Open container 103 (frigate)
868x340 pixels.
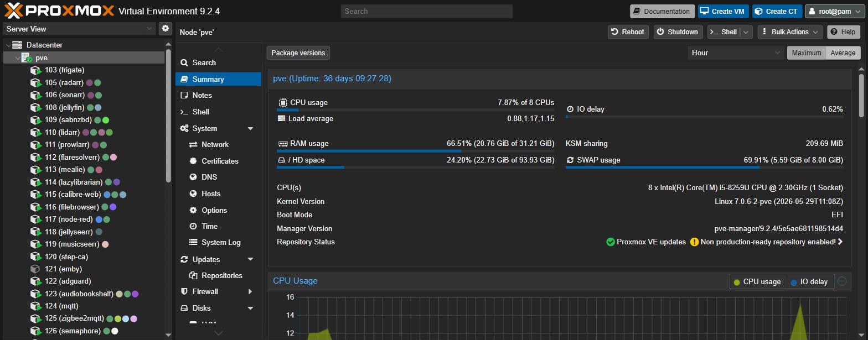point(65,70)
